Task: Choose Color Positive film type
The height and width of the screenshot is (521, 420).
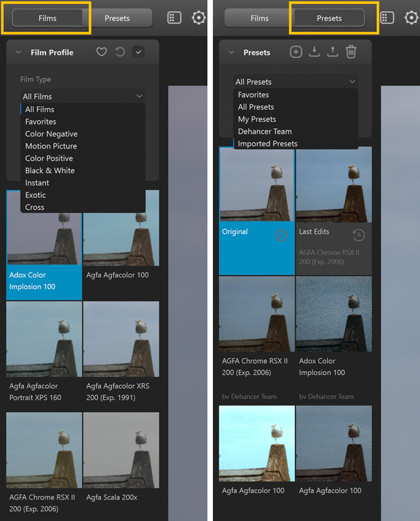Action: point(83,158)
